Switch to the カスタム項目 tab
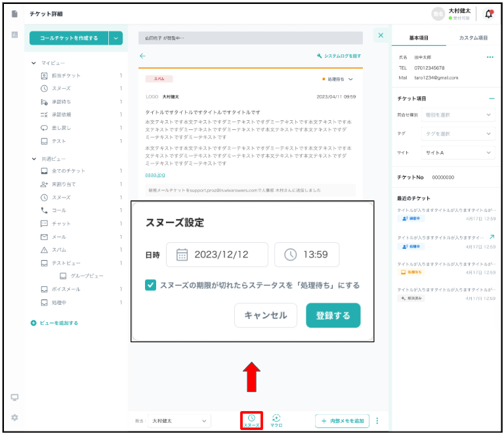This screenshot has height=434, width=504. pos(472,38)
